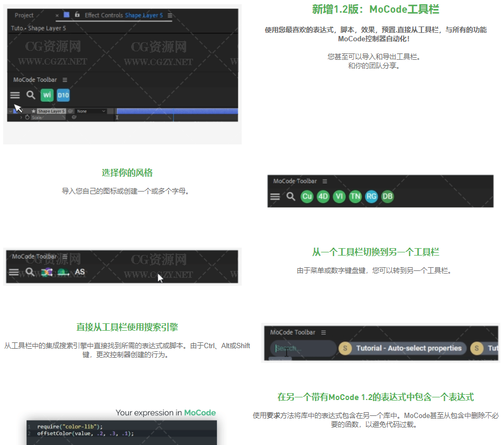
Task: Click the AS toolbar button
Action: point(80,272)
